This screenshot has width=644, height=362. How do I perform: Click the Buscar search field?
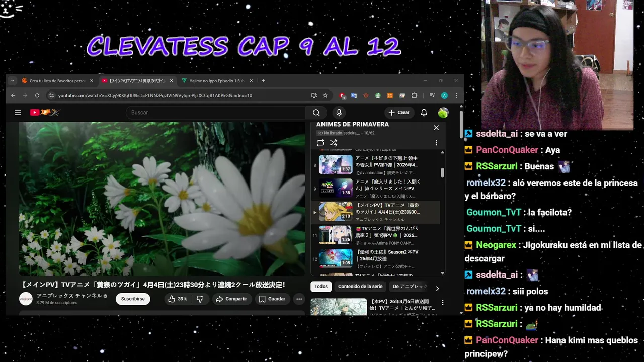(216, 113)
